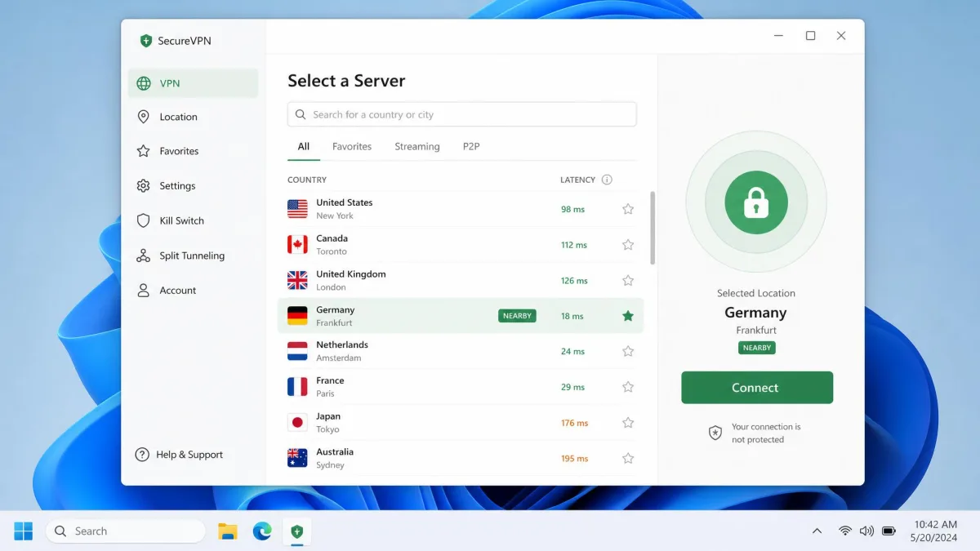Open File Explorer from taskbar
The height and width of the screenshot is (551, 980).
click(x=227, y=531)
